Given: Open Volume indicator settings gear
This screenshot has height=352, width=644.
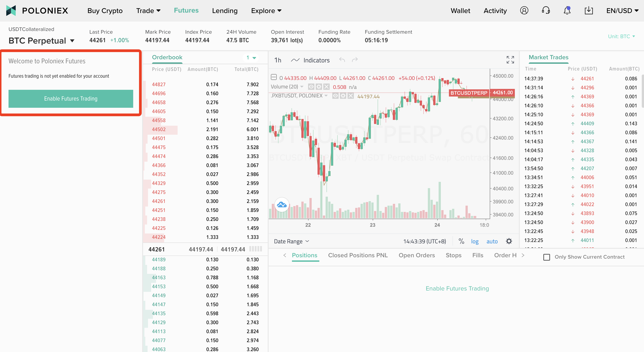Looking at the screenshot, I should click(319, 87).
